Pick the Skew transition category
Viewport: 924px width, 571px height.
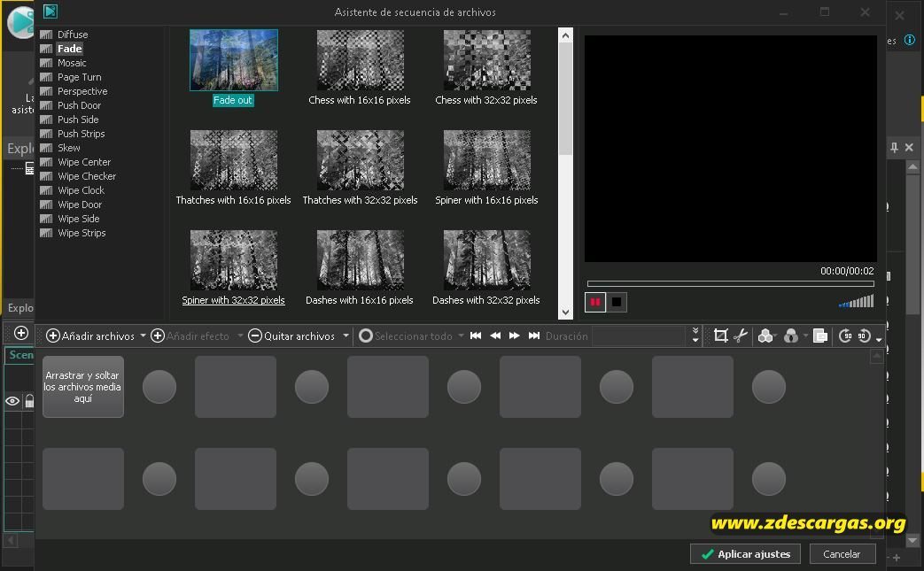coord(69,148)
